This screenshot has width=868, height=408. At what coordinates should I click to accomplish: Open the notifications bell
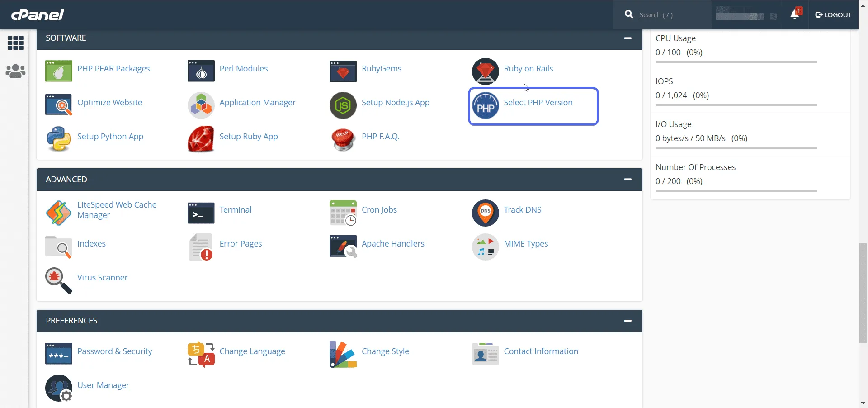pos(795,14)
